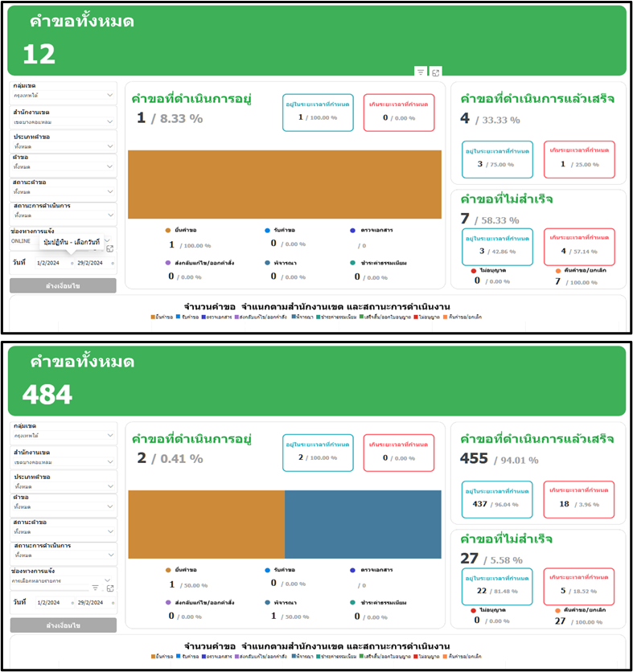This screenshot has height=672, width=633.
Task: Click orange bar in top dashboard chart
Action: [x=285, y=184]
